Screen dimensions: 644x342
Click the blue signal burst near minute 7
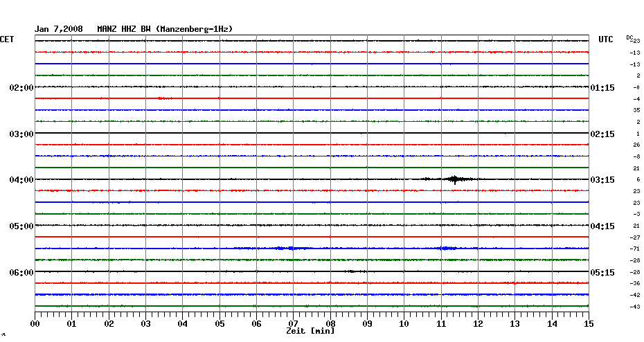click(285, 248)
